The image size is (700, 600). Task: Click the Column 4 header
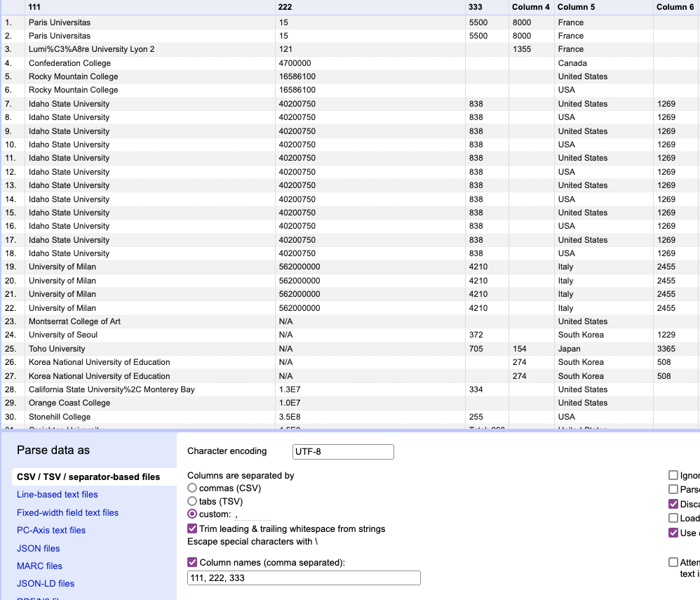(531, 7)
